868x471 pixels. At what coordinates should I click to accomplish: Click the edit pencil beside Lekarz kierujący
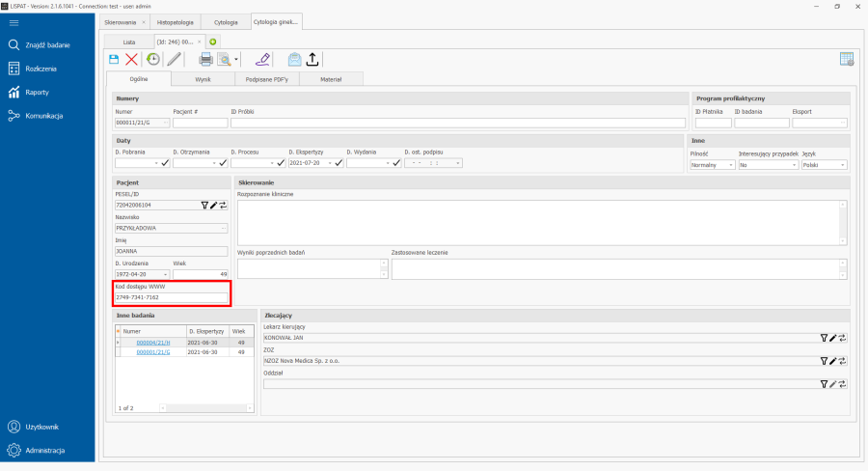tap(833, 338)
